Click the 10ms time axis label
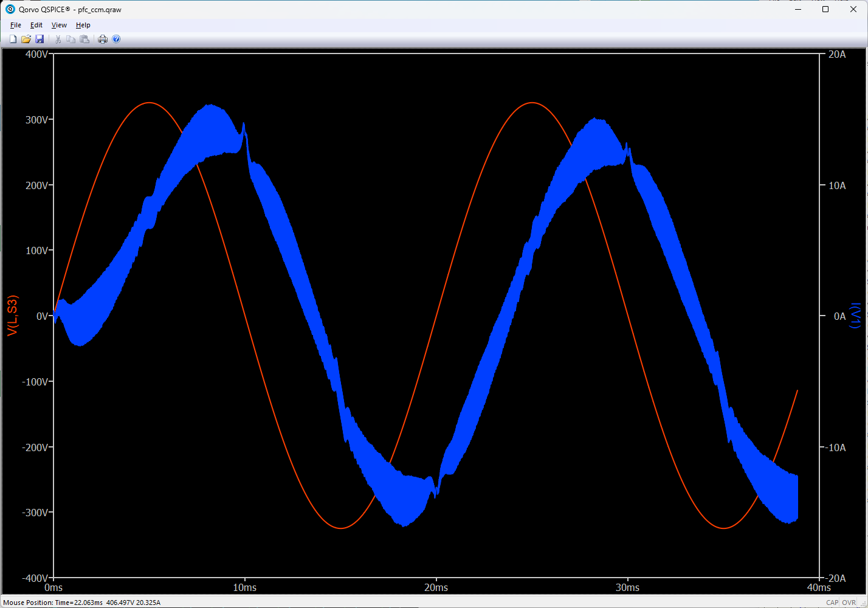 [x=245, y=588]
